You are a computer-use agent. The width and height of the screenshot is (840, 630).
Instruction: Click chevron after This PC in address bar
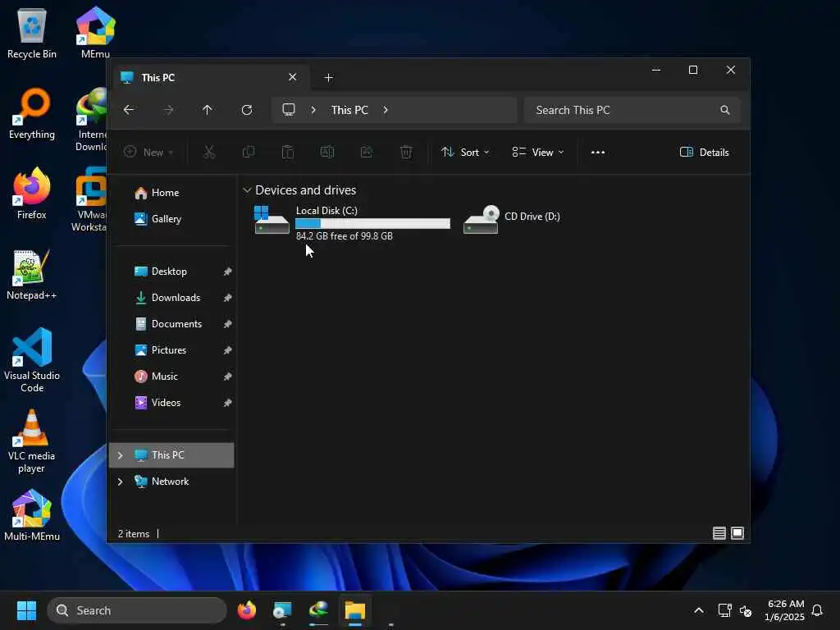pos(386,110)
